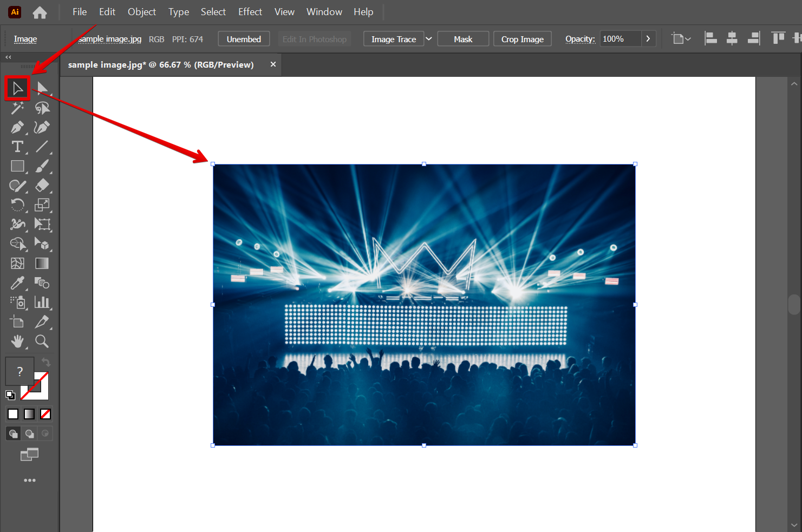Expand the Opacity slider arrow

click(648, 39)
